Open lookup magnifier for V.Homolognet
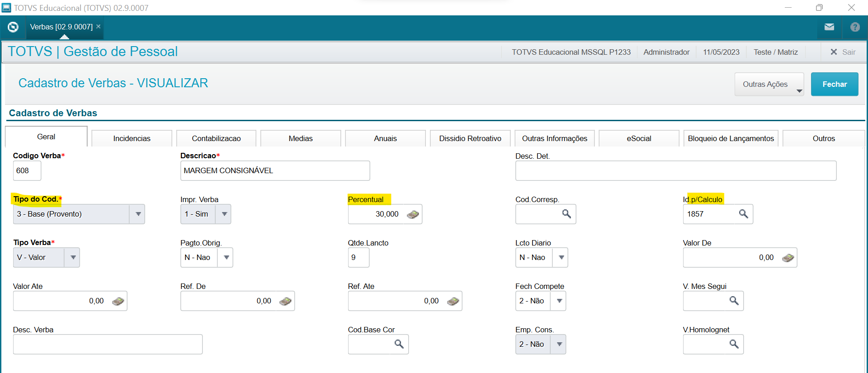 734,344
